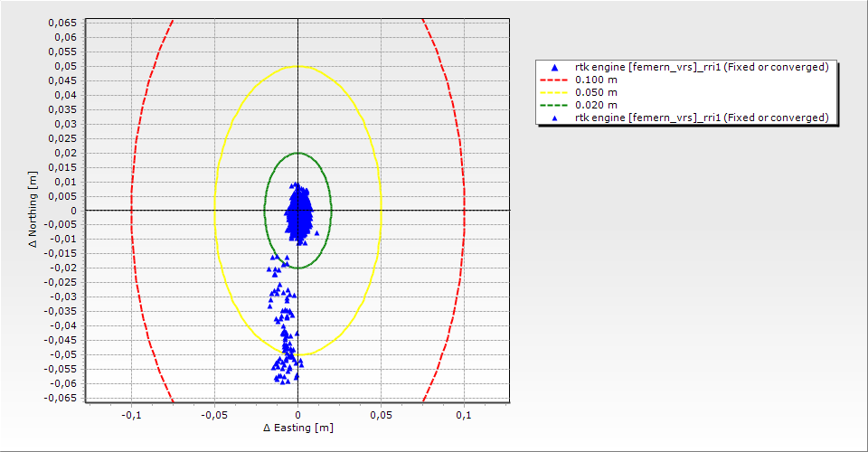
Task: Click the small blue triangle legend marker
Action: tap(554, 118)
